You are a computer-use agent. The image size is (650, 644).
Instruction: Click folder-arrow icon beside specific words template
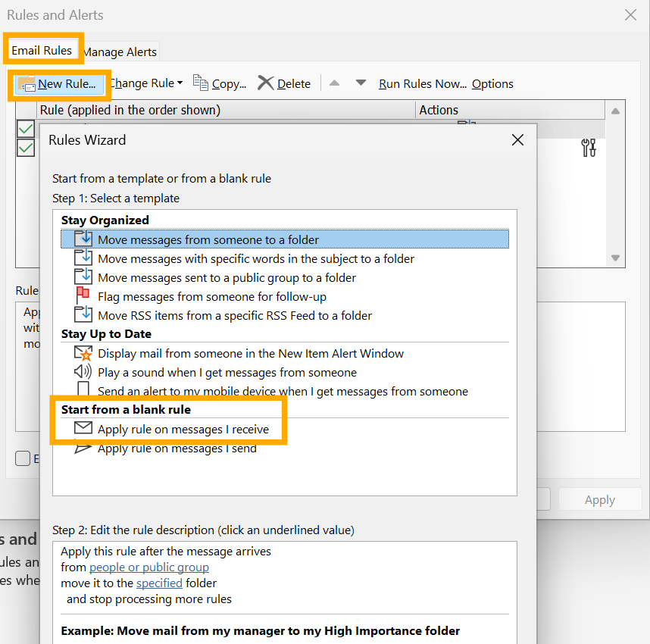(x=83, y=257)
